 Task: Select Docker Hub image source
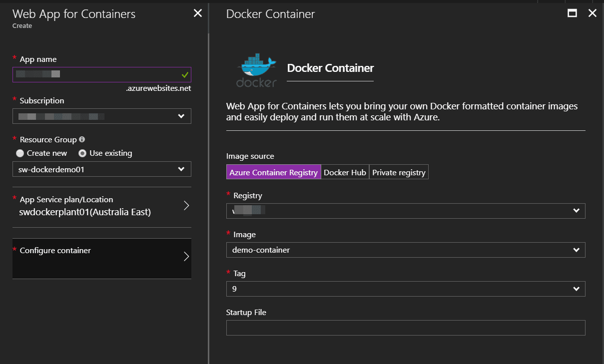[345, 172]
